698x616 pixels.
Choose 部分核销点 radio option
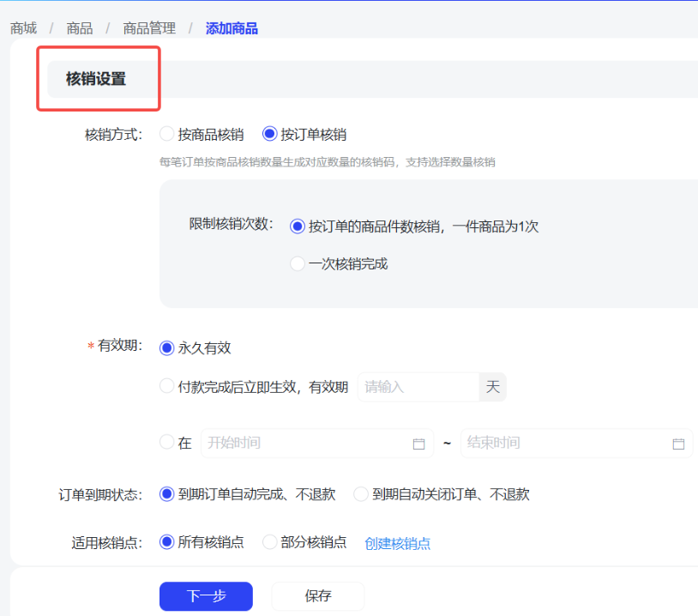(x=269, y=542)
